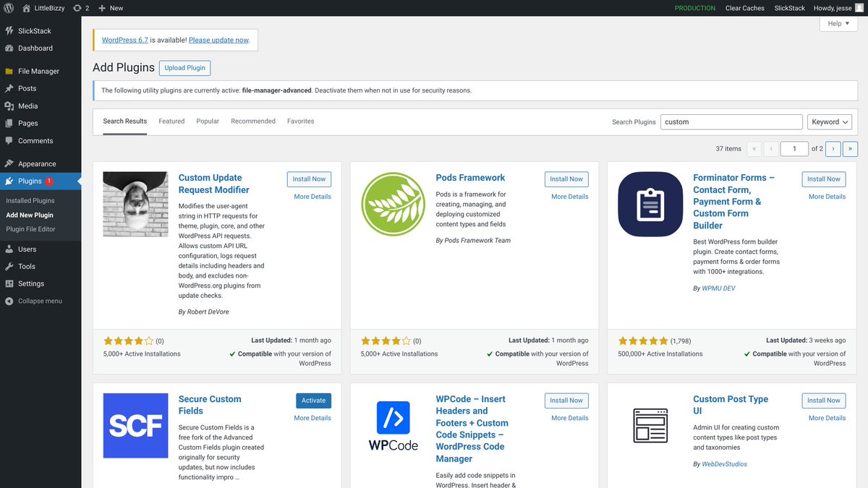The width and height of the screenshot is (868, 488).
Task: Switch to the Favorites tab
Action: coord(301,121)
